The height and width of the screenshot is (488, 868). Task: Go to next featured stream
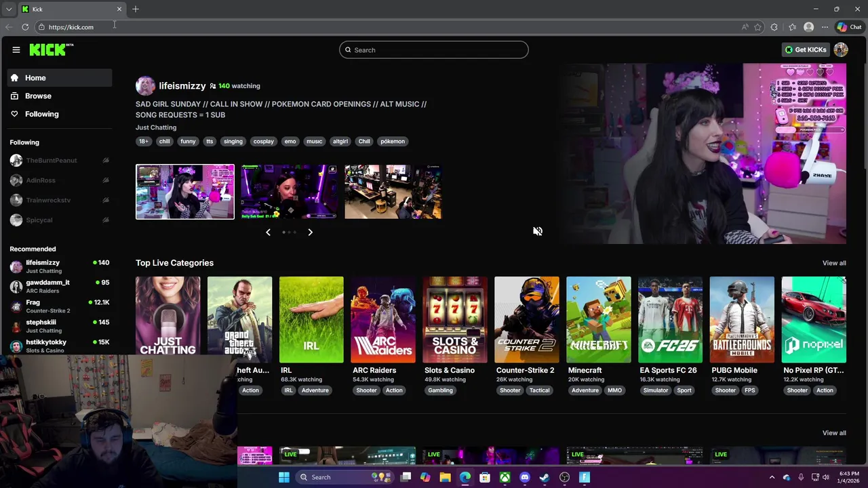coord(310,232)
